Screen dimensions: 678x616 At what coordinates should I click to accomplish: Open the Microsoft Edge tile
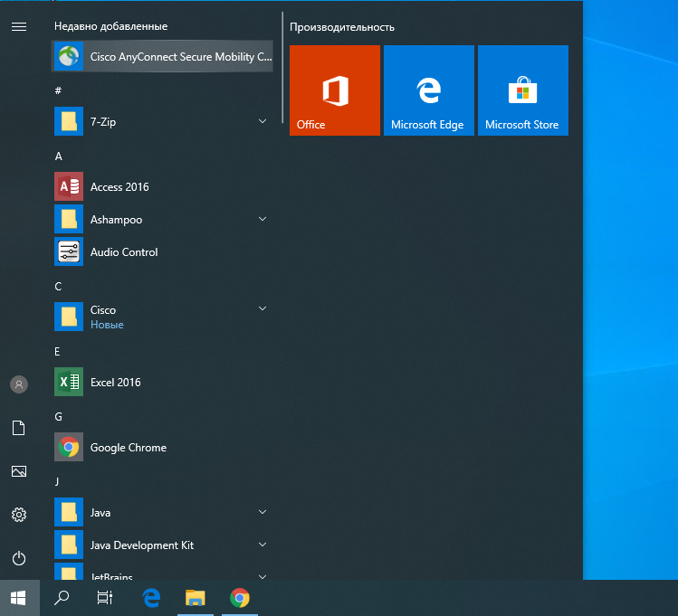pos(429,90)
